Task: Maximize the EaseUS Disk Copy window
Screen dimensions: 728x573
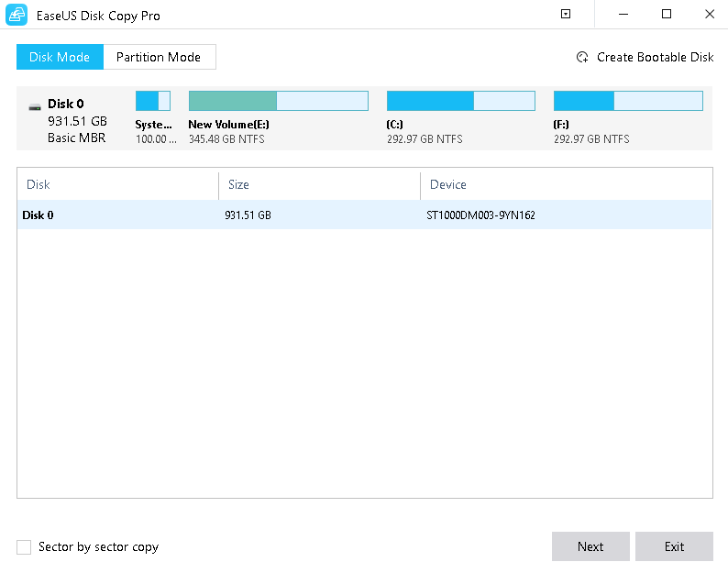Action: [x=667, y=15]
